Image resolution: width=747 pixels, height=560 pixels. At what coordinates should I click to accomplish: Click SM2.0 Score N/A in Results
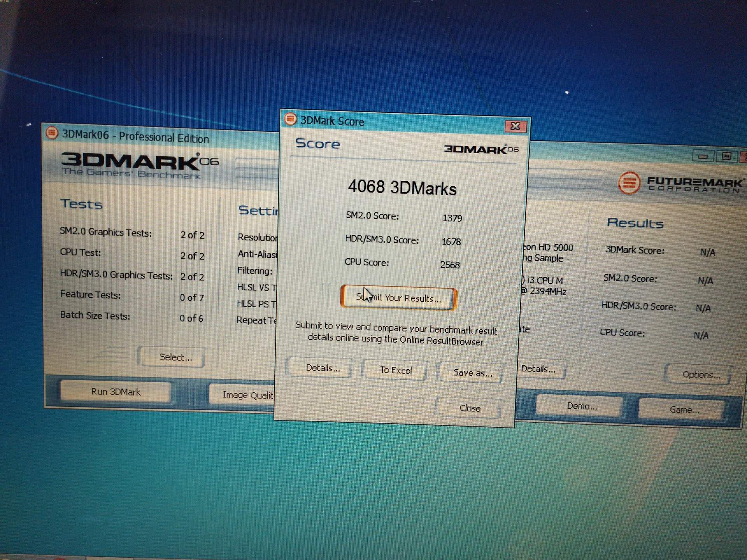tap(705, 281)
